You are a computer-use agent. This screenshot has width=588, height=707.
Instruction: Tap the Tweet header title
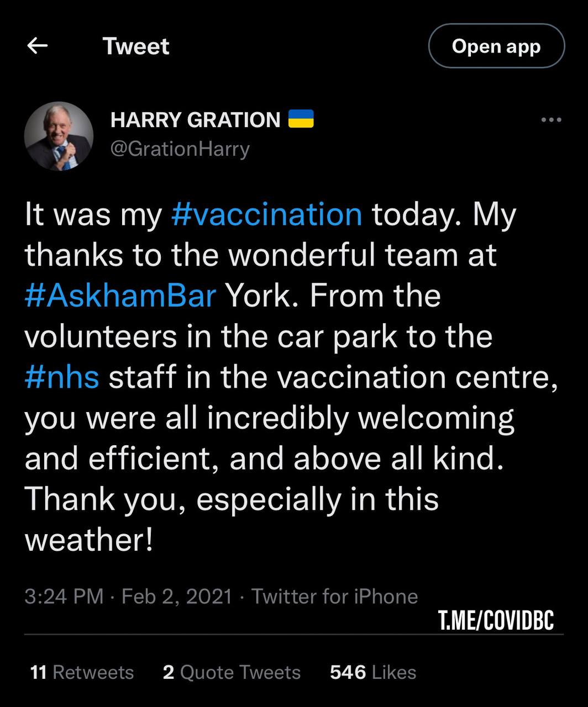[136, 46]
